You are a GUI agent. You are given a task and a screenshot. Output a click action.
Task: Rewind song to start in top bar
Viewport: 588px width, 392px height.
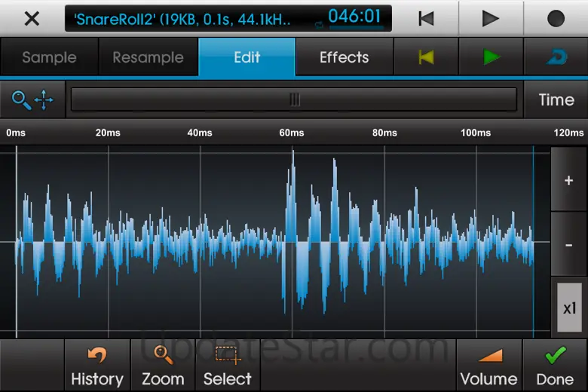(x=426, y=18)
